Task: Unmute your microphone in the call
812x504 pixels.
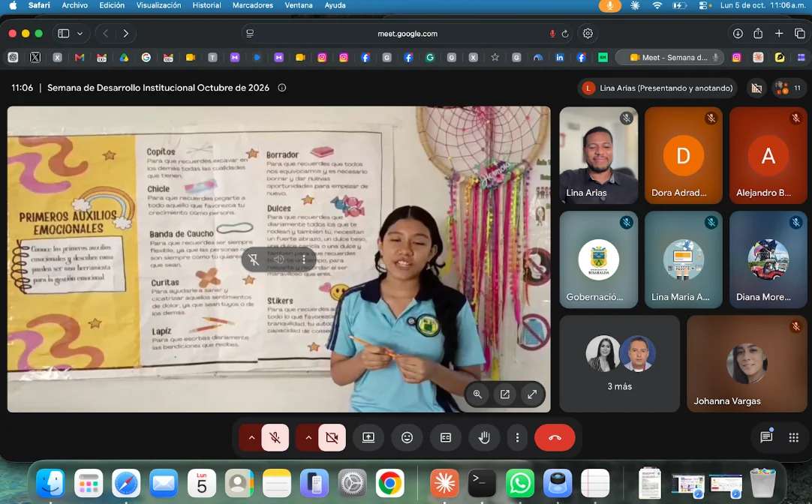Action: (275, 438)
